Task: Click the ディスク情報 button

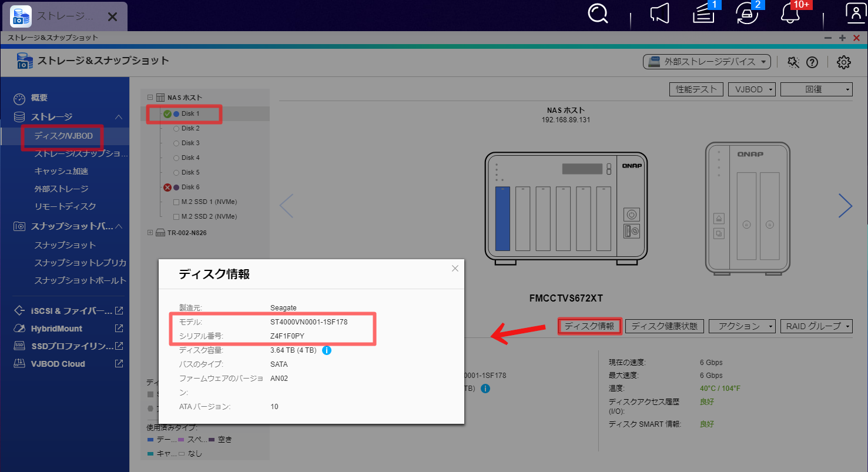Action: pyautogui.click(x=589, y=326)
